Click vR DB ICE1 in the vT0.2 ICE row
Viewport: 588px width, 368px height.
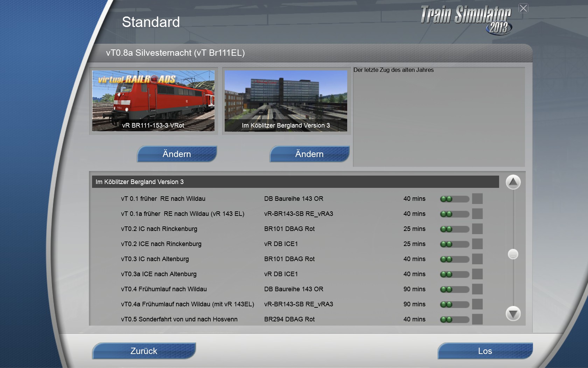281,244
